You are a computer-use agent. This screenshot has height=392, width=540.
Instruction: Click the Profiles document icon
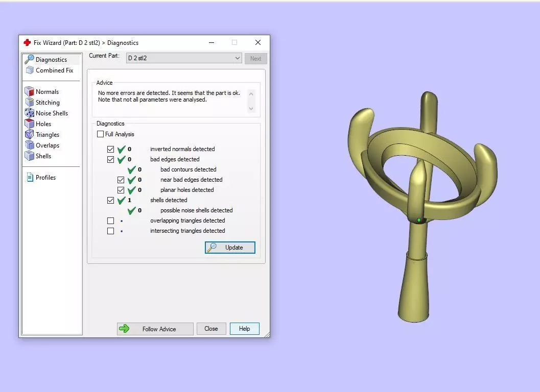click(30, 177)
